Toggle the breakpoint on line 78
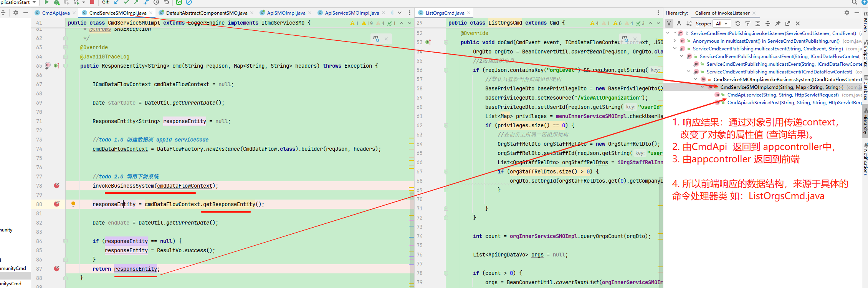 57,186
